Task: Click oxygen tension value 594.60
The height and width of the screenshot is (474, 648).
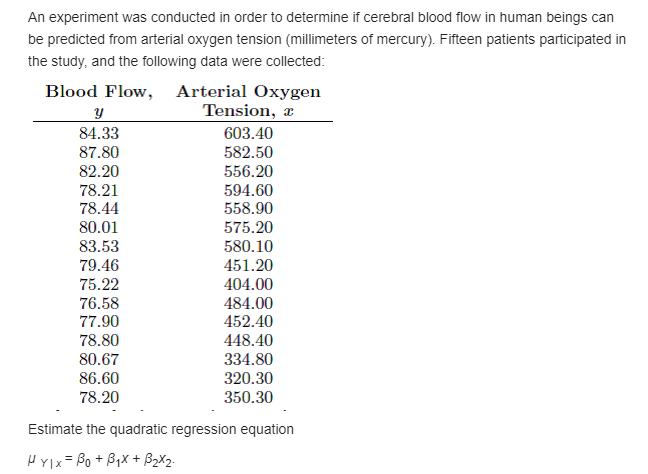Action: pos(248,191)
